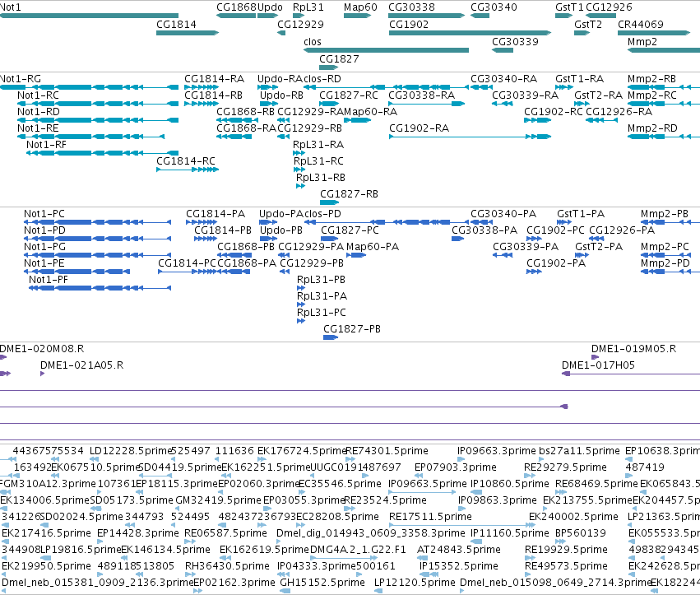Click the CG1827-PB protein label
700x595 pixels.
pos(352,329)
